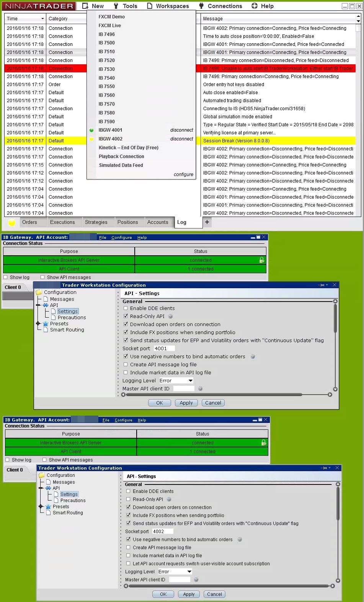Click the Connections plug icon
Screen dimensions: 364x602
(x=202, y=6)
